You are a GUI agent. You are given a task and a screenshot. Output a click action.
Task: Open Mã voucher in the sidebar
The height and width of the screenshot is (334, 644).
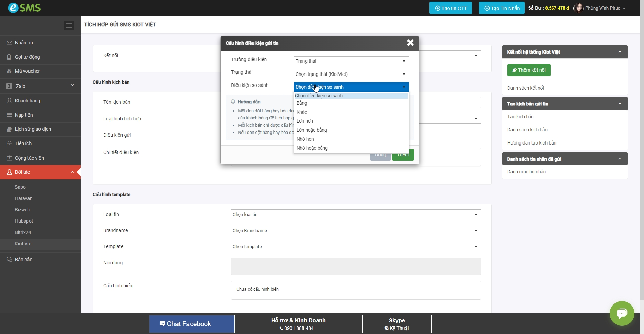[x=27, y=71]
